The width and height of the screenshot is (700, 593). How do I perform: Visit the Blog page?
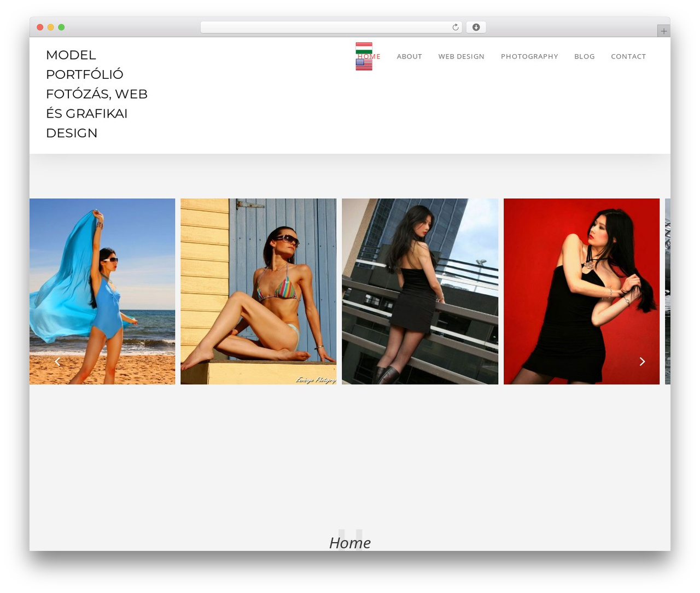[585, 56]
